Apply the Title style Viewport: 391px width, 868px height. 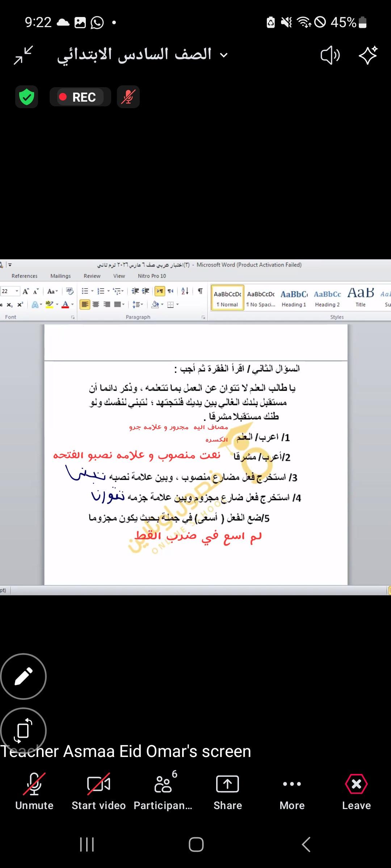(x=361, y=298)
